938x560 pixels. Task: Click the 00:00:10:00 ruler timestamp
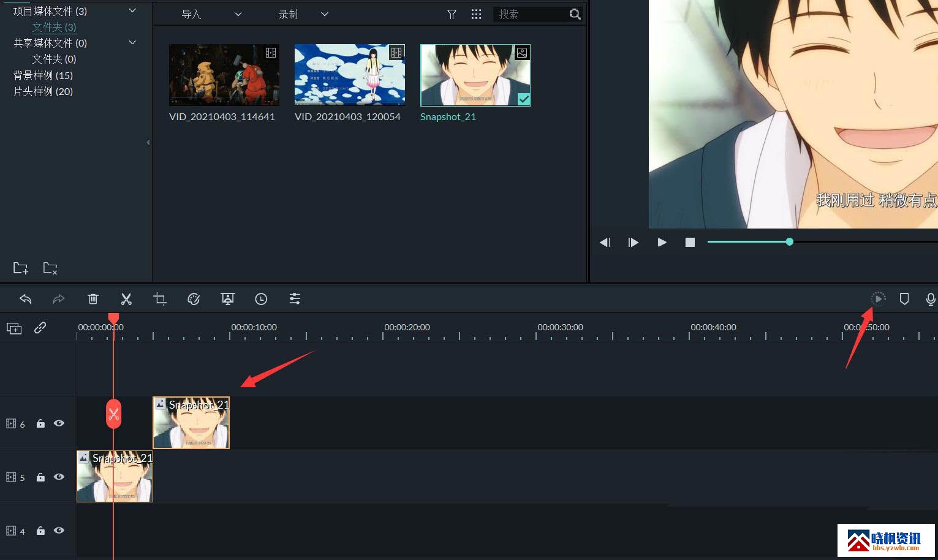(254, 327)
